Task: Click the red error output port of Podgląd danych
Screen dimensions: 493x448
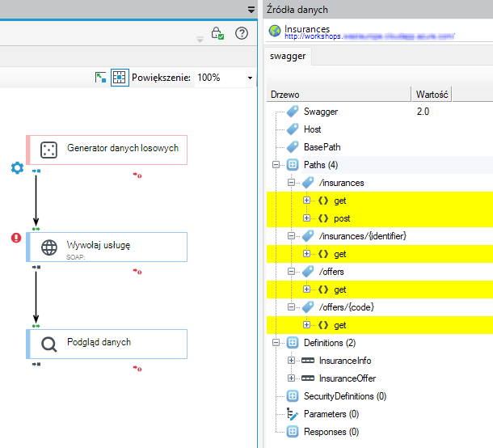Action: [x=137, y=369]
